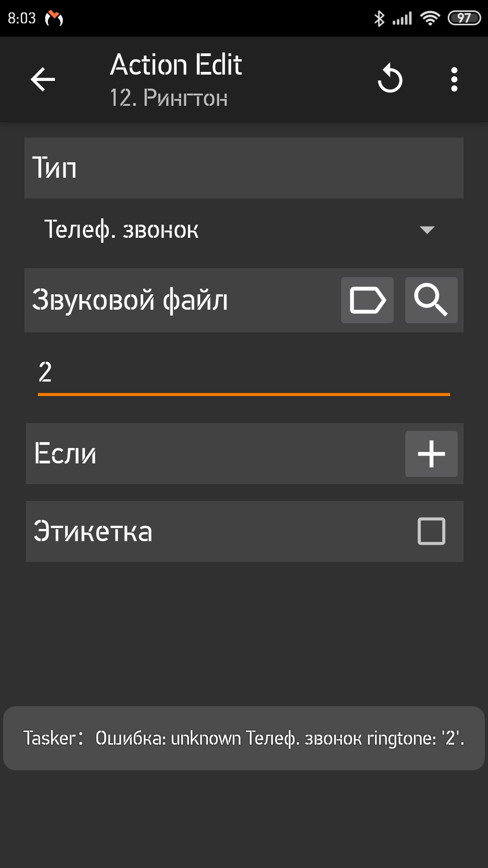Focus the sound file input containing 2
The height and width of the screenshot is (868, 488).
coord(244,373)
